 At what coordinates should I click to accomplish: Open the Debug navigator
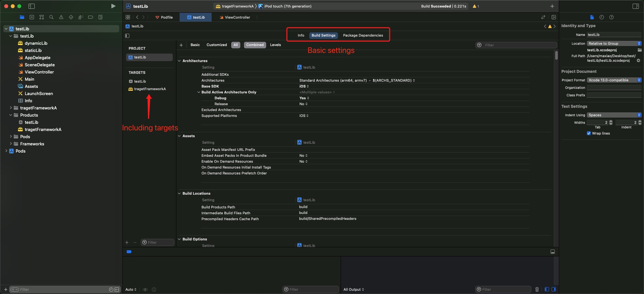click(81, 17)
